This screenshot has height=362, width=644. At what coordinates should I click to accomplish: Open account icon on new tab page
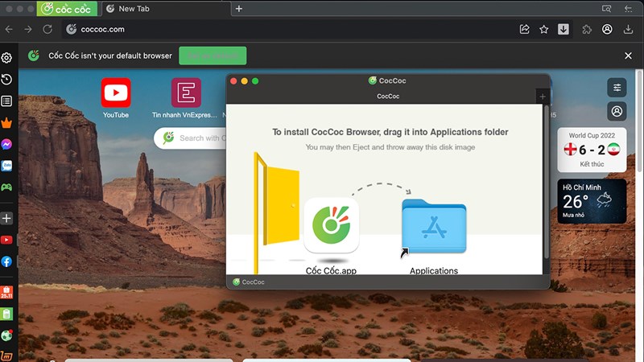[617, 111]
